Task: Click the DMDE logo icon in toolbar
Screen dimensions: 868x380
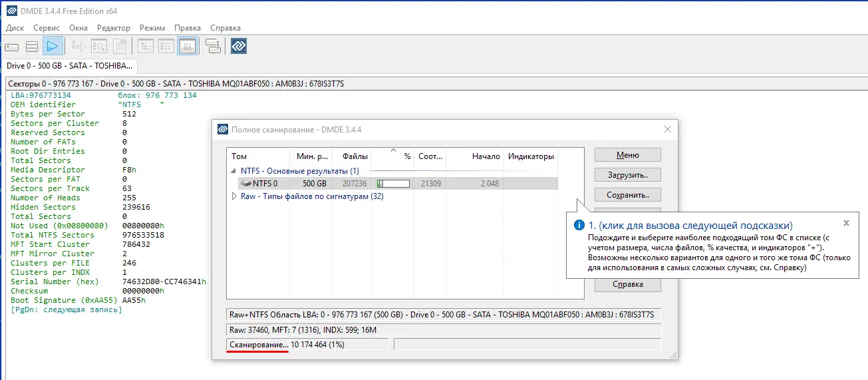Action: click(239, 47)
